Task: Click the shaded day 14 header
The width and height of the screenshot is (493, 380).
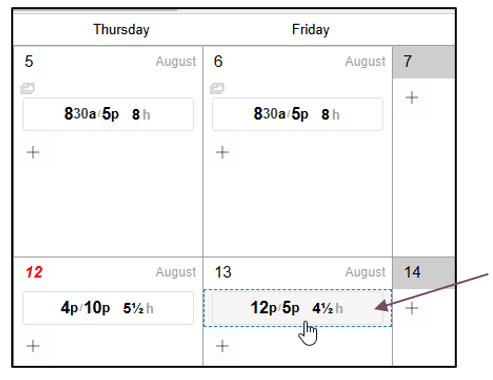Action: point(424,273)
